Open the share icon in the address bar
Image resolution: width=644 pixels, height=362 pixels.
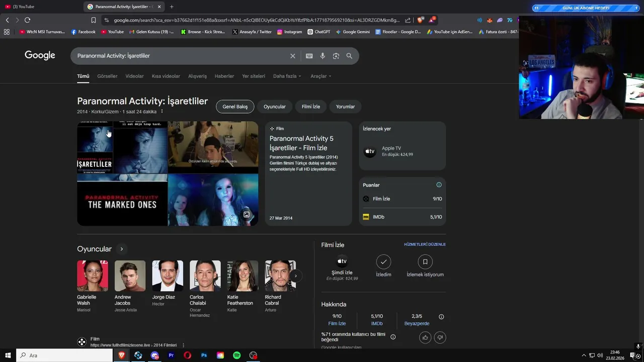(x=408, y=20)
